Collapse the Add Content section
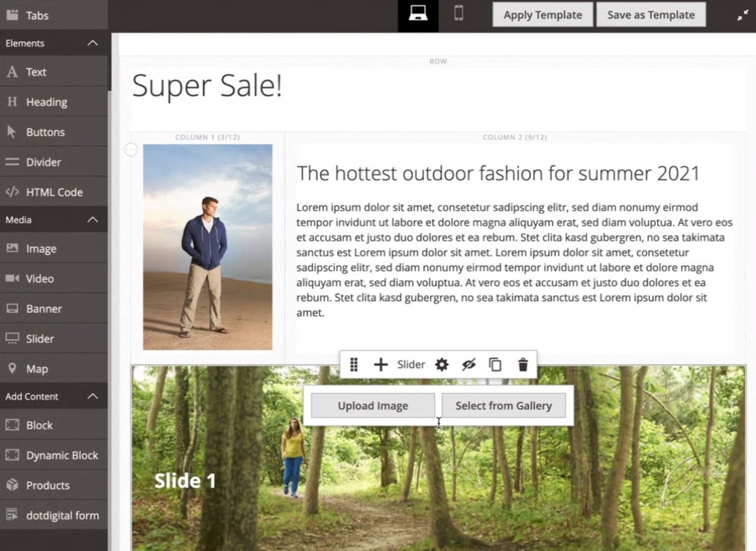Screen dimensions: 756x551 93,397
